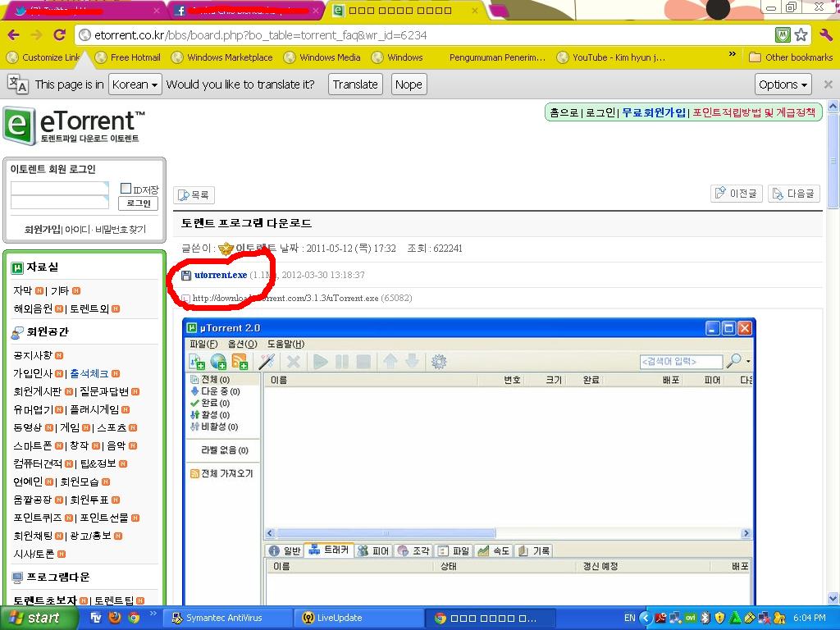Click the 출석체크 sidebar link

pyautogui.click(x=89, y=373)
